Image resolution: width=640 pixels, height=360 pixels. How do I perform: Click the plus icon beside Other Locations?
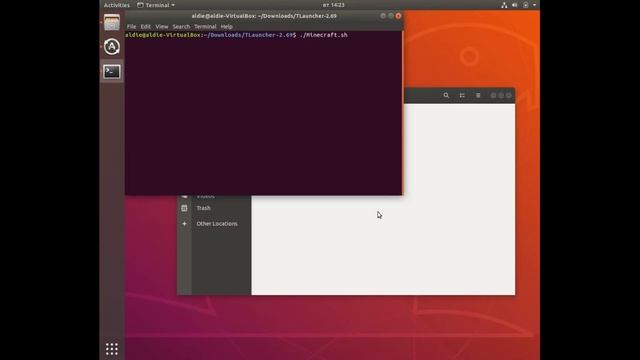184,224
